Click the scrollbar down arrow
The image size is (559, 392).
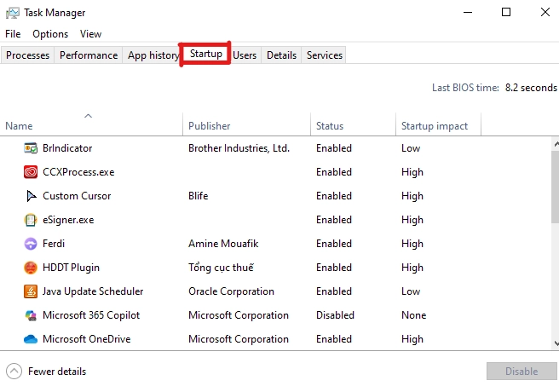point(556,343)
